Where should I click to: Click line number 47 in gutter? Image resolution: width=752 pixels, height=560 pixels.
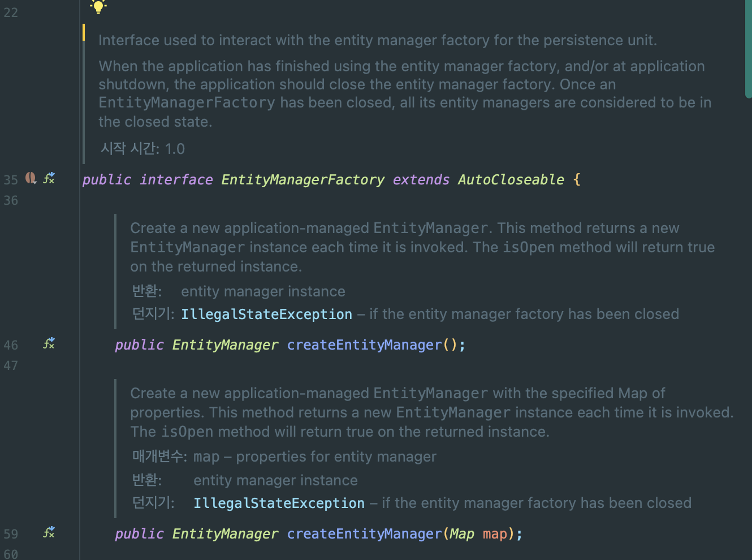11,366
